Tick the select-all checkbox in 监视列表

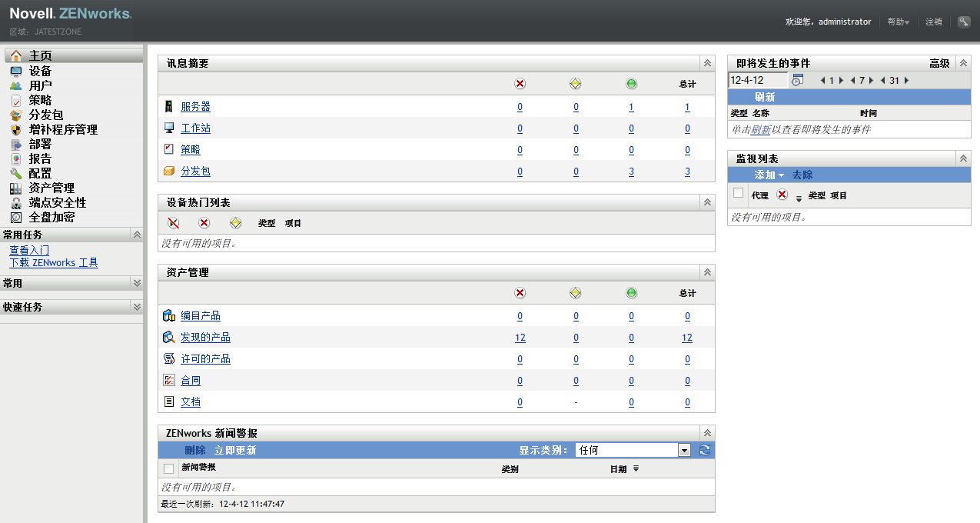point(739,194)
